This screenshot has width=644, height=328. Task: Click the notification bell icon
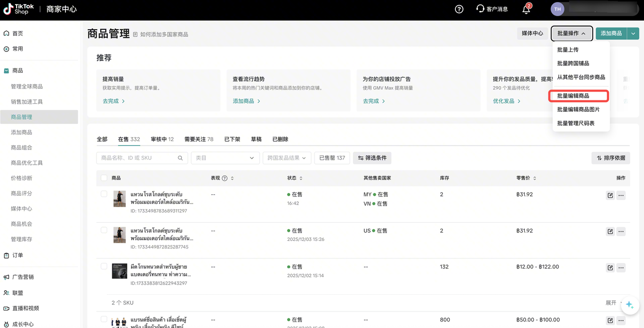point(526,9)
